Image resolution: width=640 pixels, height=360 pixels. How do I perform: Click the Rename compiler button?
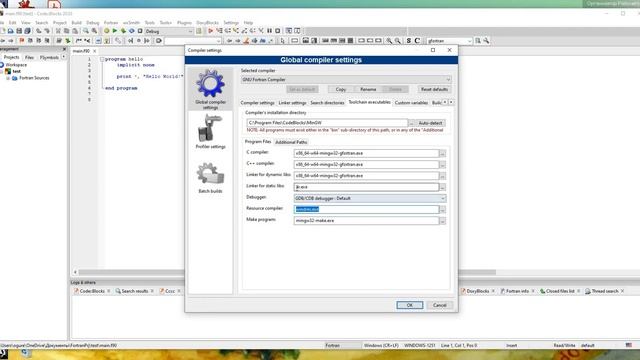pos(368,89)
